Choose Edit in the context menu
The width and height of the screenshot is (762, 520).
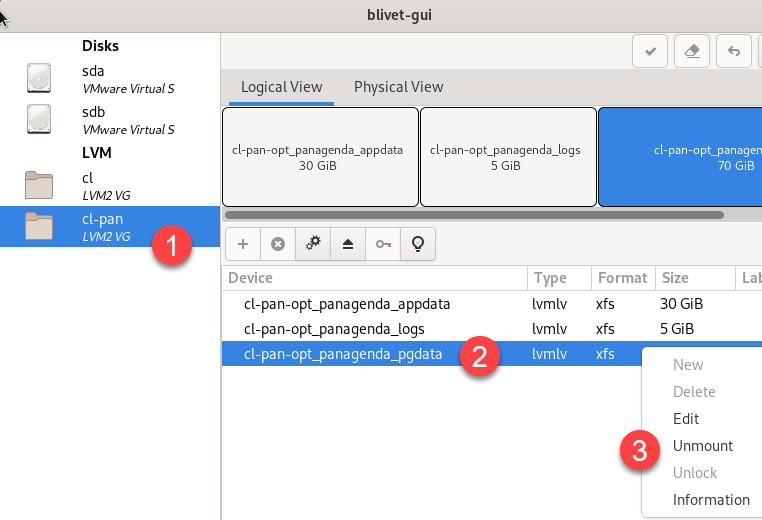tap(686, 418)
